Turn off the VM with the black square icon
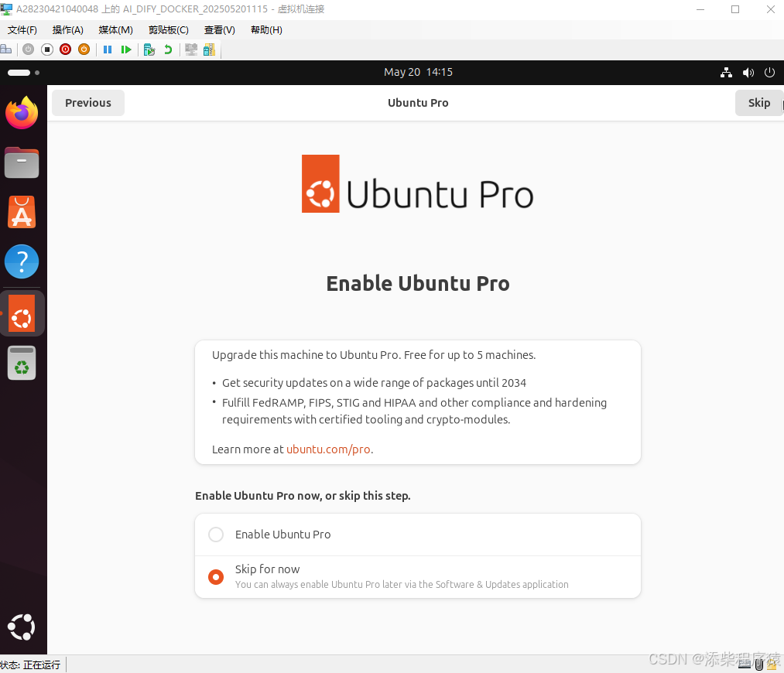 (47, 50)
